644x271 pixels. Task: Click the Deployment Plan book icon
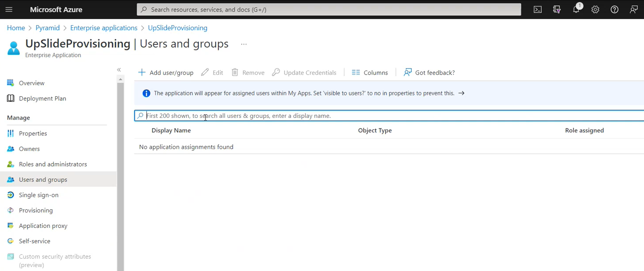11,98
